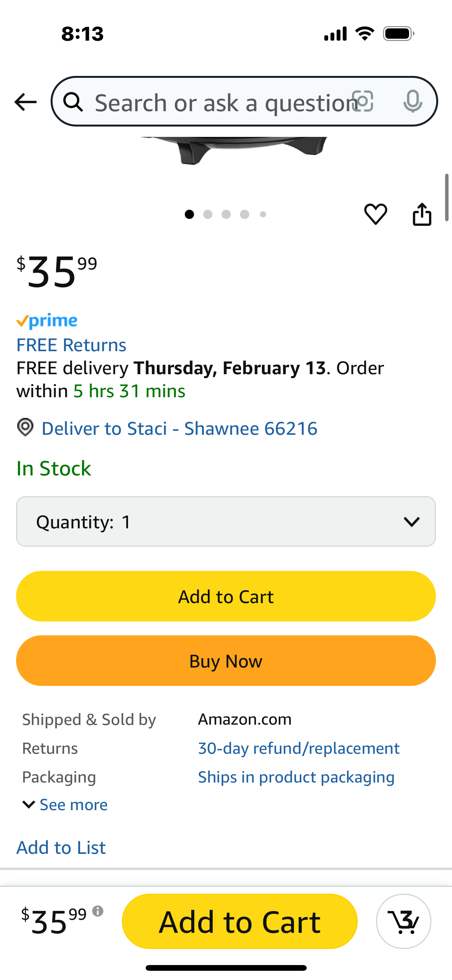Tap the heart wishlist icon
This screenshot has width=452, height=980.
pos(375,214)
